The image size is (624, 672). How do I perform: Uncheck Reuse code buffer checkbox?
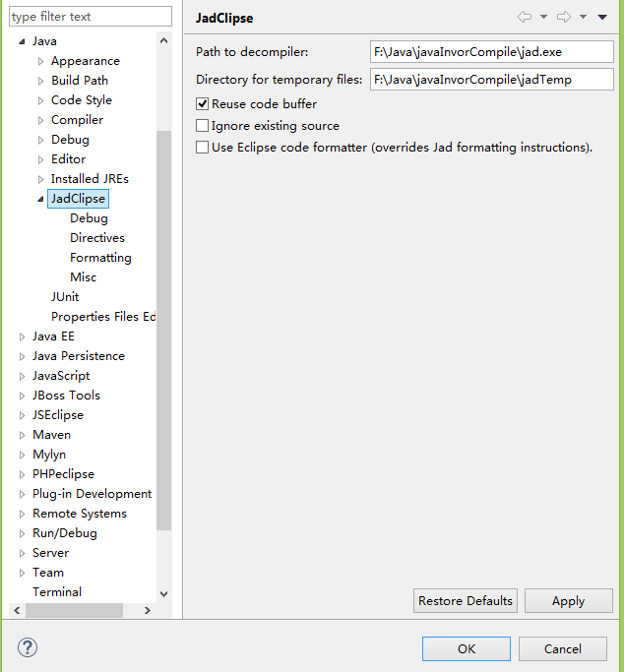click(203, 103)
